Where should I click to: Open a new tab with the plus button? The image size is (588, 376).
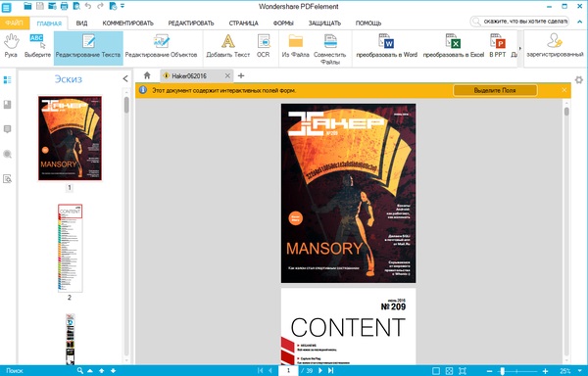coord(241,75)
